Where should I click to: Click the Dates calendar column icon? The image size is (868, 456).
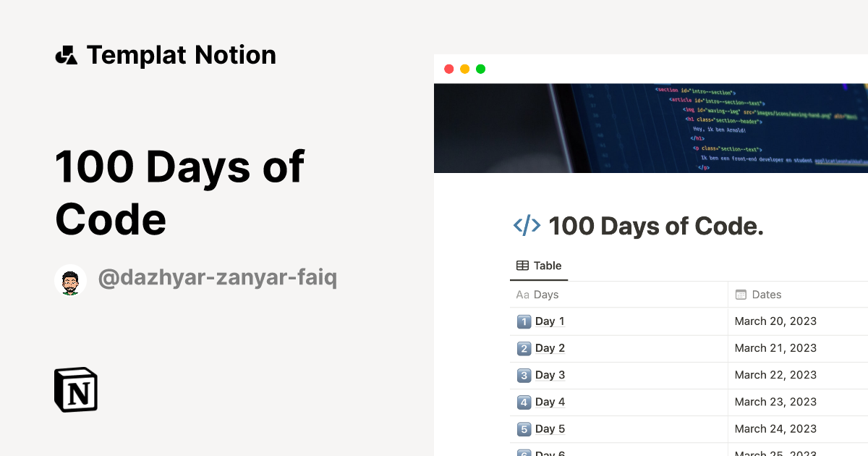click(741, 295)
